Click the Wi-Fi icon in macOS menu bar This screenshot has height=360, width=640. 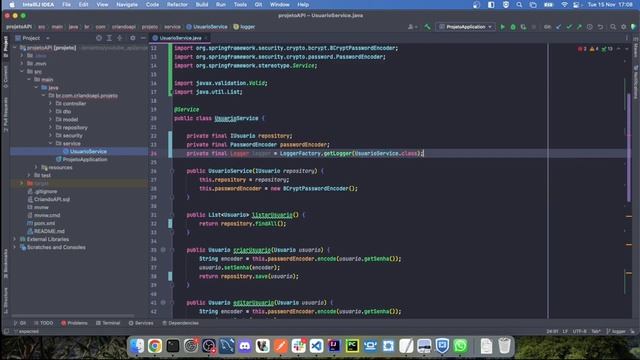click(x=564, y=4)
